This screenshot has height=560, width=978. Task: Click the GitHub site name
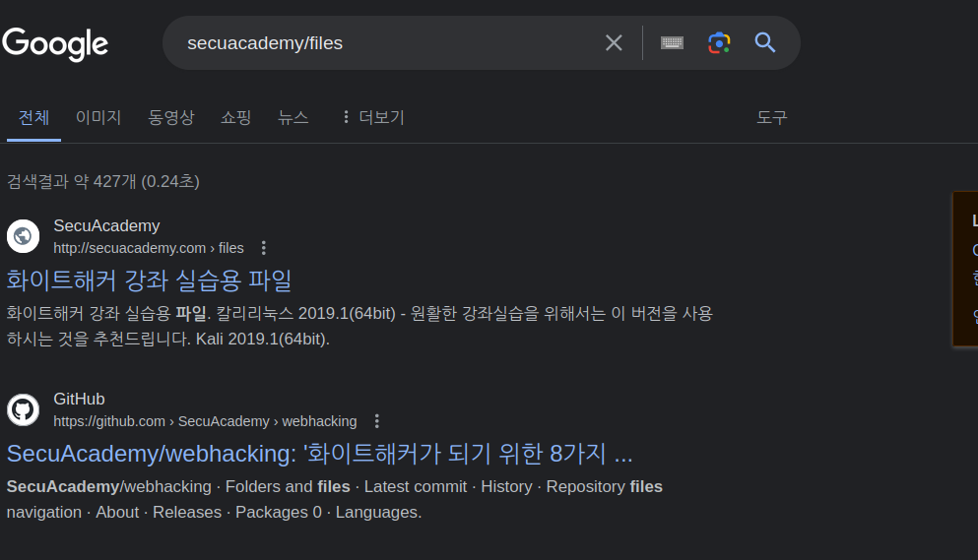coord(79,400)
